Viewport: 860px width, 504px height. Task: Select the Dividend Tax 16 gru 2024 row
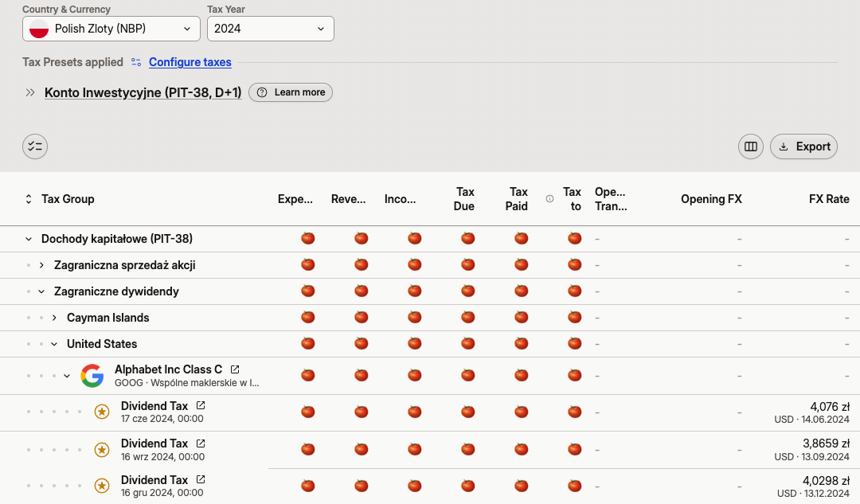pyautogui.click(x=430, y=486)
